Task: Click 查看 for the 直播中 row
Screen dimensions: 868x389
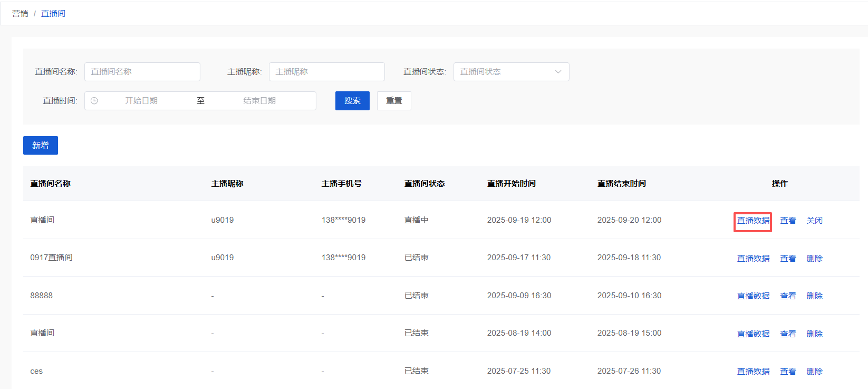Action: pos(788,221)
